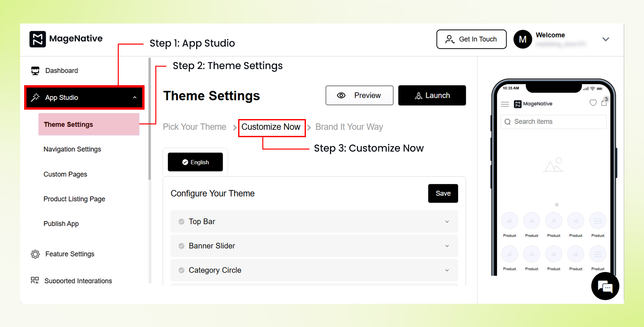Click the hamburger menu in the phone preview
The width and height of the screenshot is (644, 327).
point(505,104)
